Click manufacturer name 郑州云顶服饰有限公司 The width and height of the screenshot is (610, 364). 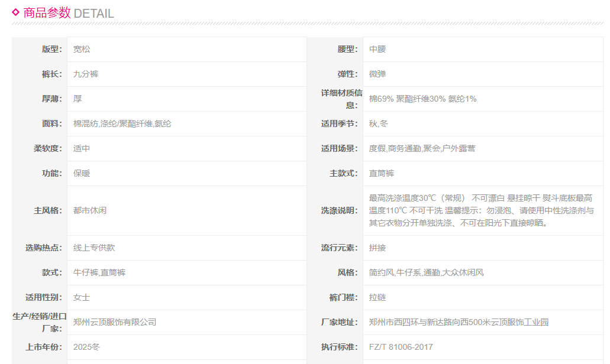pos(115,323)
